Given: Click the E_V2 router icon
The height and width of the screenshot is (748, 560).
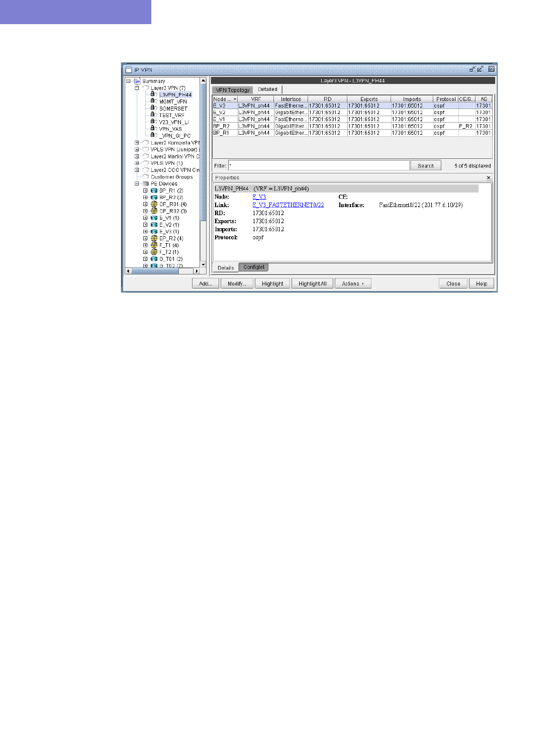Looking at the screenshot, I should point(154,225).
